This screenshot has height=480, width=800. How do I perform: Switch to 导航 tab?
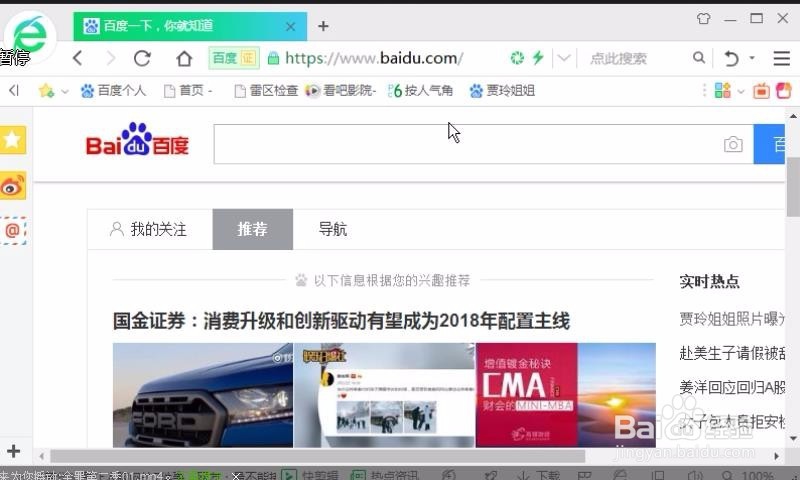tap(333, 229)
